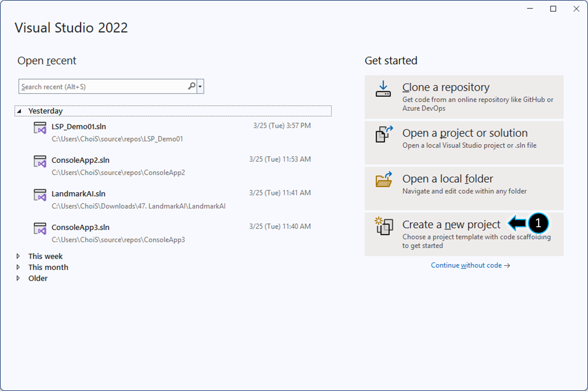Click the ConsoleApp3.sln solution file icon

40,229
